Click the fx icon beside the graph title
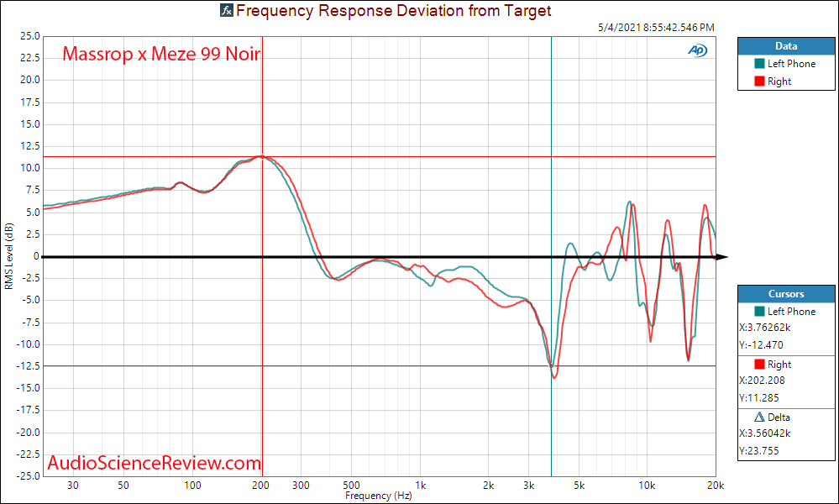Screen dimensions: 839x504 click(x=227, y=10)
